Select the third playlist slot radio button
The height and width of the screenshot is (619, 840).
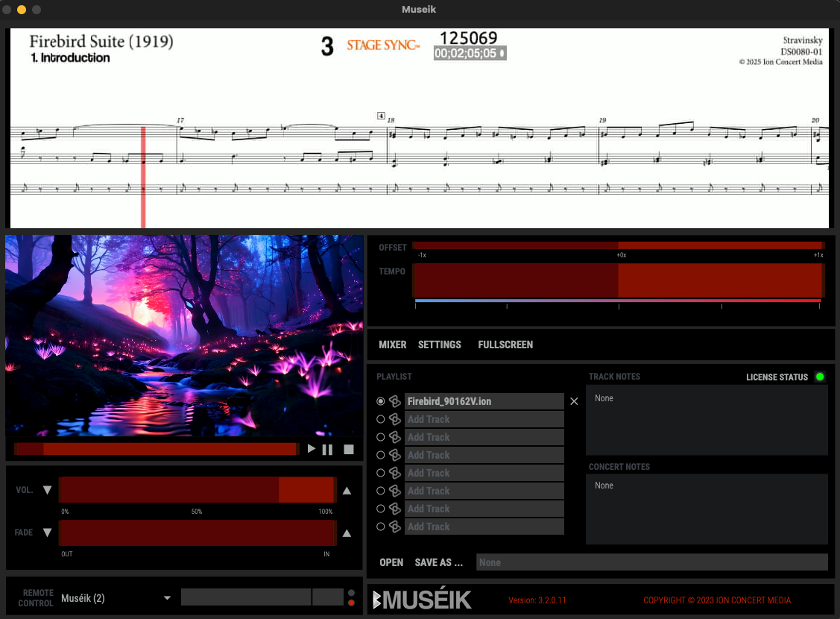[x=380, y=437]
